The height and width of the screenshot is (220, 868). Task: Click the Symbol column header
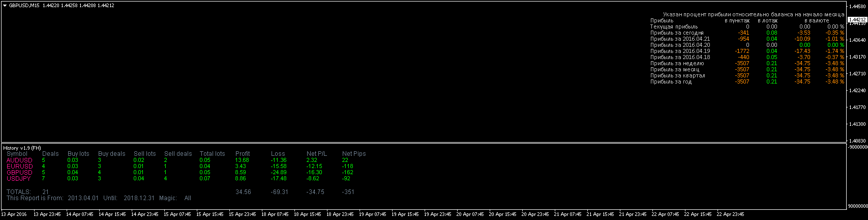tap(17, 154)
